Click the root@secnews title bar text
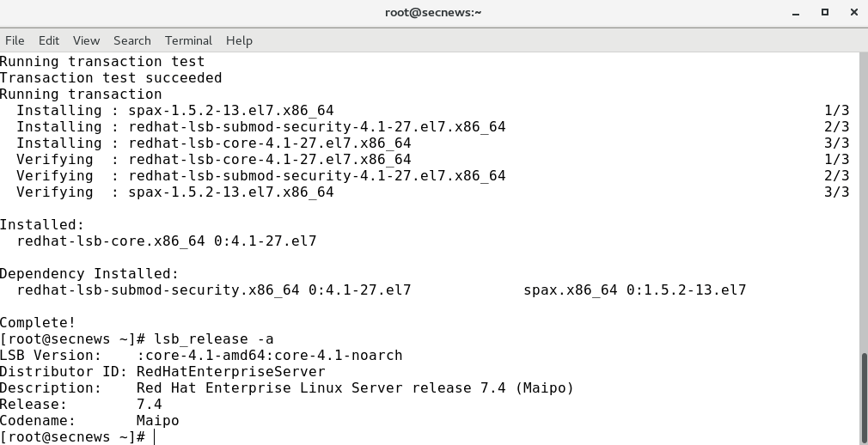The width and height of the screenshot is (868, 445). tap(433, 12)
